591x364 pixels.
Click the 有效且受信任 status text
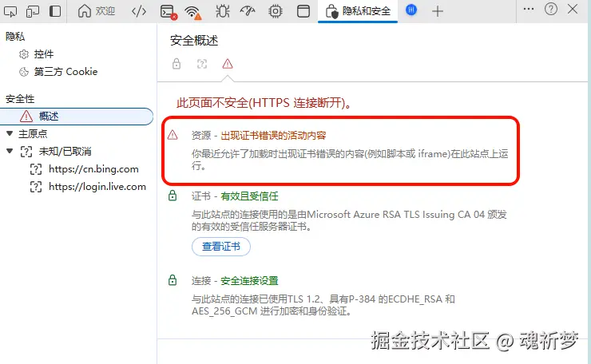(249, 196)
